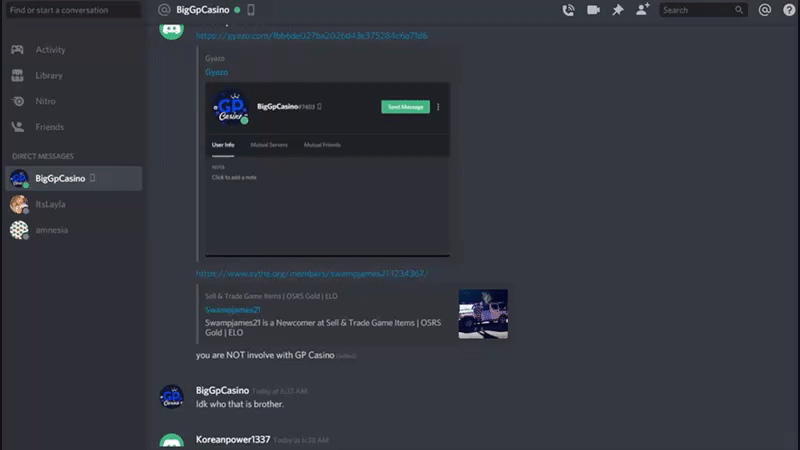Click the Nitro icon in sidebar
800x450 pixels.
click(18, 101)
